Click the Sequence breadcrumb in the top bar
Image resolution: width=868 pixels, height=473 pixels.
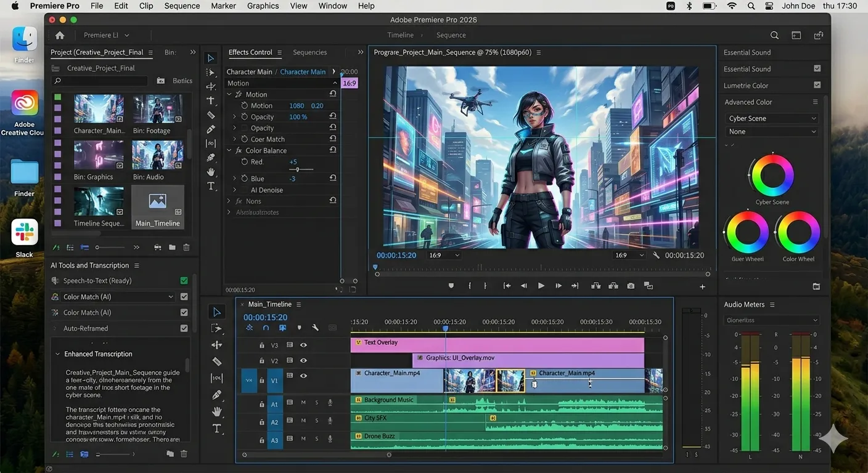click(x=451, y=35)
